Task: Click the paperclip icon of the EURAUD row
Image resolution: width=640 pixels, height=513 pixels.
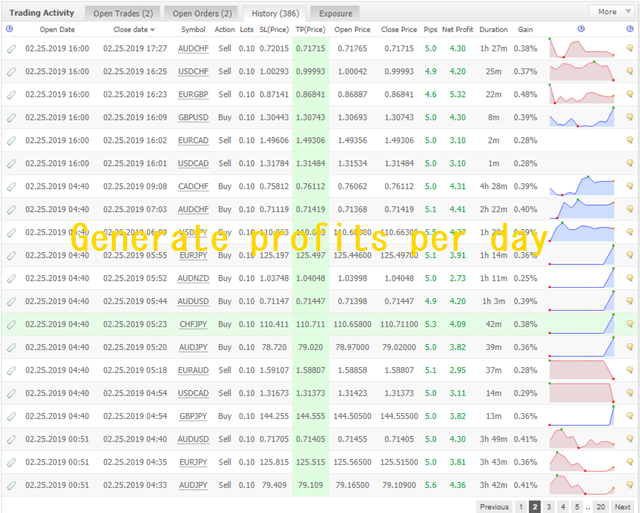Action: click(11, 371)
